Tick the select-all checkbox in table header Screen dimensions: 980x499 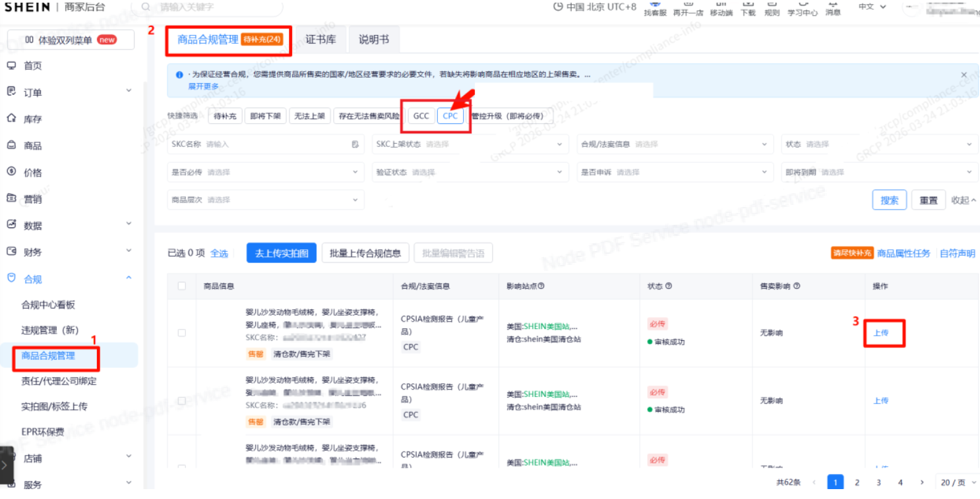point(181,286)
